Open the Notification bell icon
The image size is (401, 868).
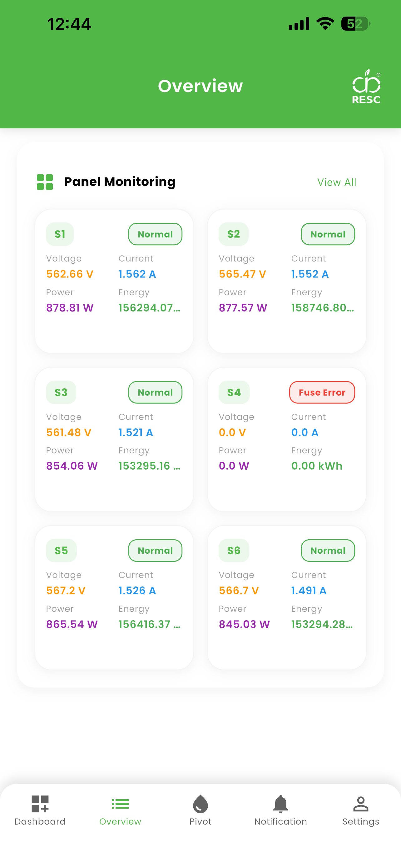click(x=280, y=804)
